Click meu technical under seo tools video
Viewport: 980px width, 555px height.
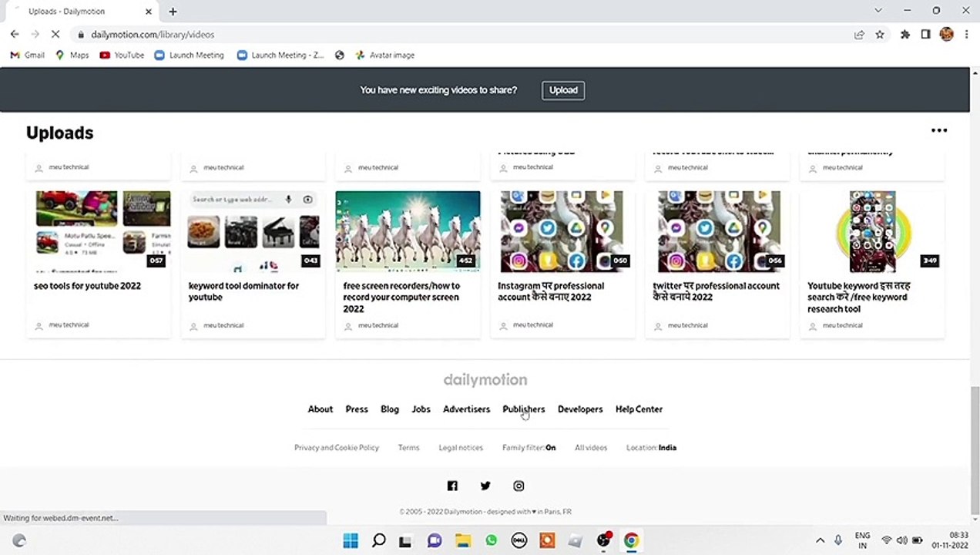[69, 325]
